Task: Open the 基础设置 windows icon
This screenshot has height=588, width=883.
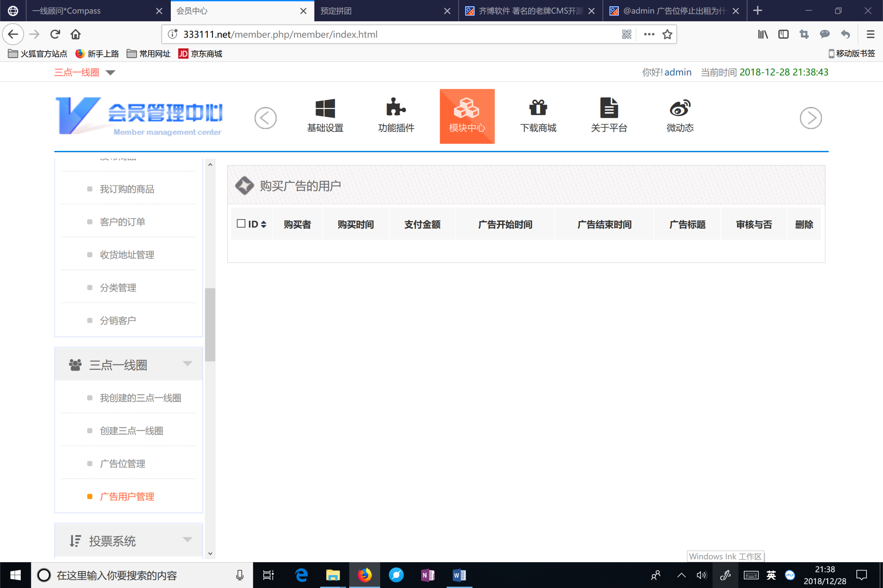Action: pyautogui.click(x=325, y=108)
